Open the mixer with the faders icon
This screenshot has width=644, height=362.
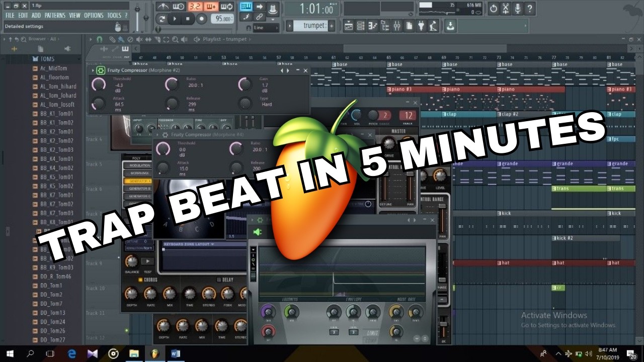396,26
